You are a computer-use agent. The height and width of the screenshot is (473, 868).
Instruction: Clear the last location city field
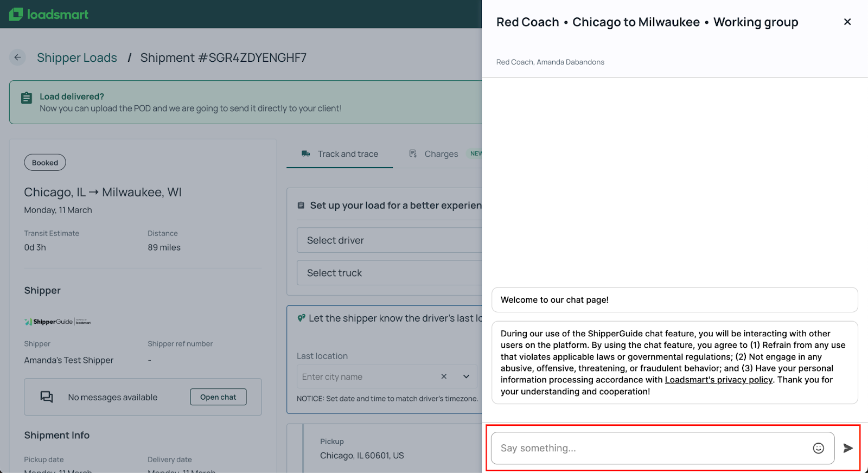(444, 376)
